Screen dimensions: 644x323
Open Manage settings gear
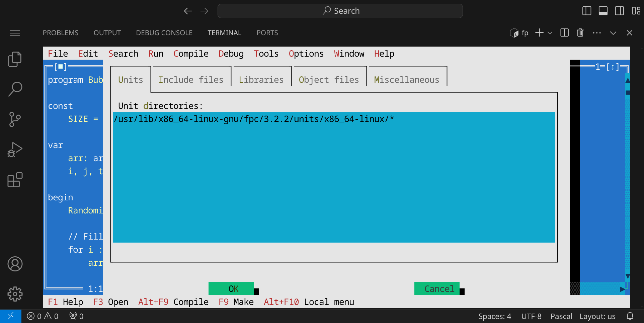click(x=15, y=294)
